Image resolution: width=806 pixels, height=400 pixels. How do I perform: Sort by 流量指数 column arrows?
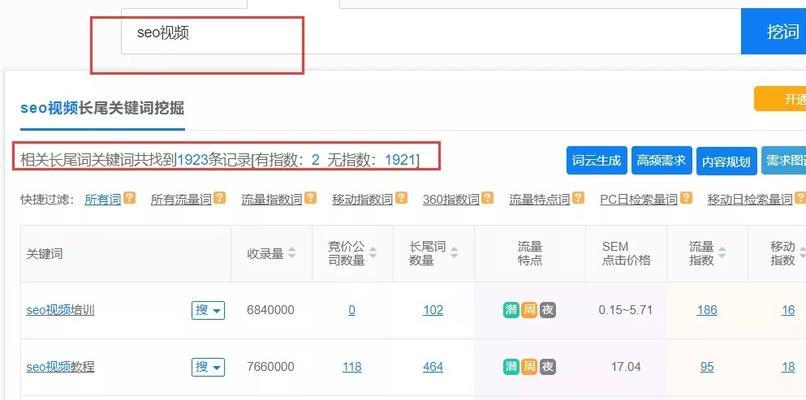[x=722, y=253]
